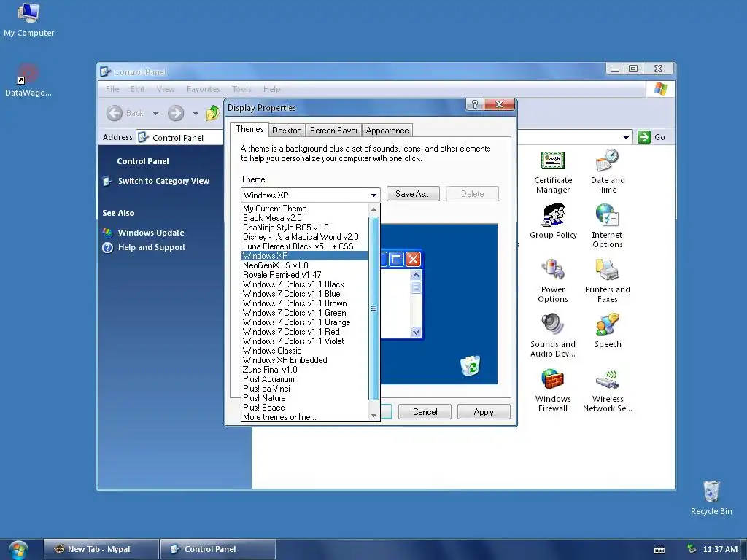Click theme list scrollbar down arrow
Viewport: 747px width, 560px height.
(x=373, y=416)
